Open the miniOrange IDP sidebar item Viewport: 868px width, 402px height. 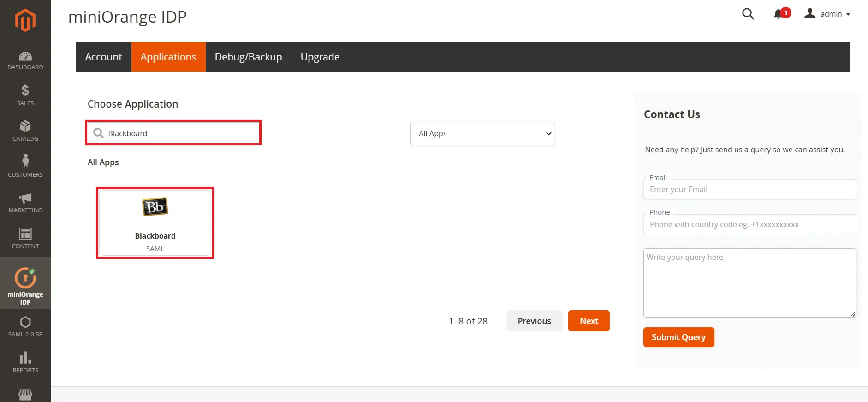pyautogui.click(x=25, y=283)
